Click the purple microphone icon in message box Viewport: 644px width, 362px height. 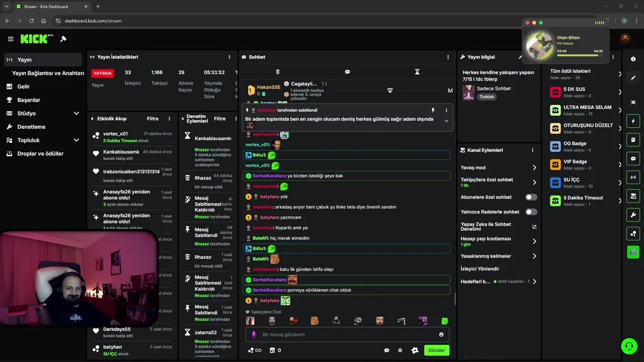254,334
